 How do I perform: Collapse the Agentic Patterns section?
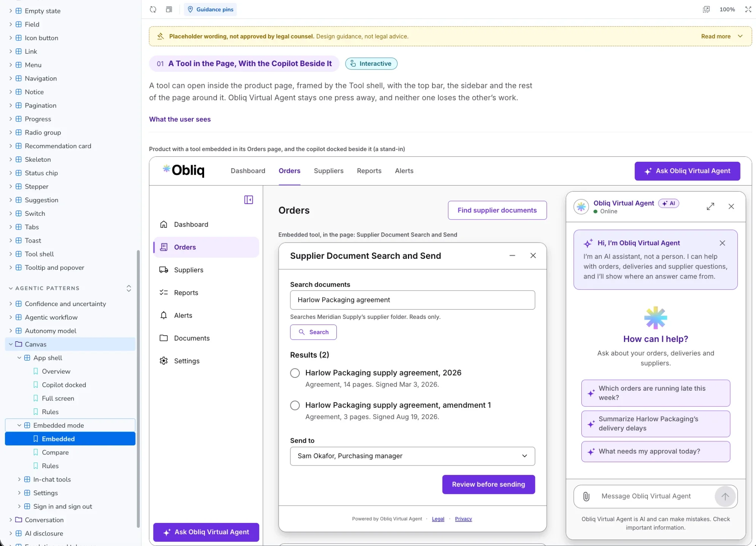click(x=11, y=288)
